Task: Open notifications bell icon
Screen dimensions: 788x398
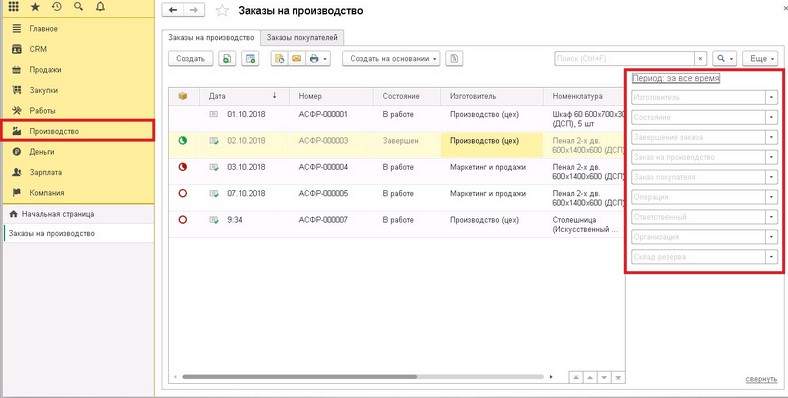Action: (100, 7)
